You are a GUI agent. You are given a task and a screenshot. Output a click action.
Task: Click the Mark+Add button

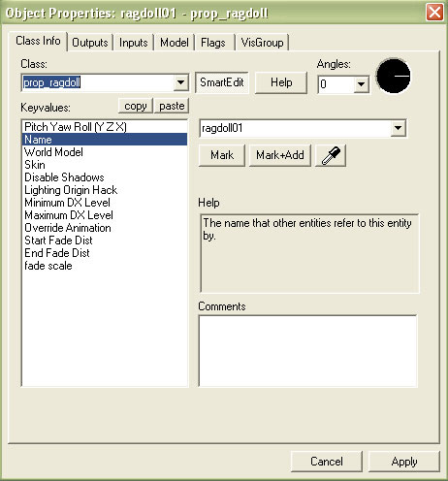click(x=280, y=155)
